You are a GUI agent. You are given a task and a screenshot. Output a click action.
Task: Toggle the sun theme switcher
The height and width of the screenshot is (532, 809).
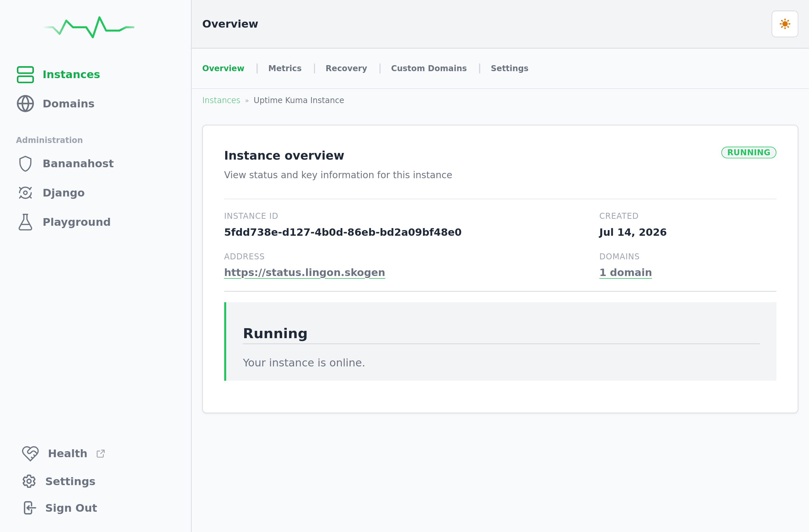785,24
